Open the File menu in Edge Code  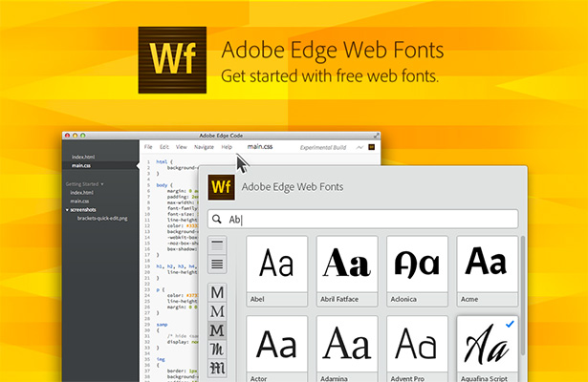[x=148, y=147]
